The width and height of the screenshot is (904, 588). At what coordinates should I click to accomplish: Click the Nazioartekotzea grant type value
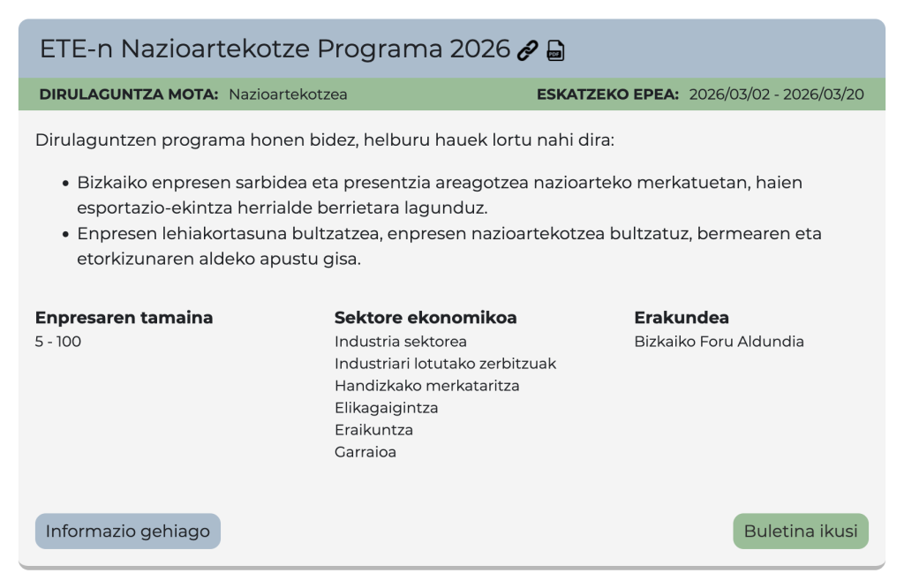click(288, 94)
